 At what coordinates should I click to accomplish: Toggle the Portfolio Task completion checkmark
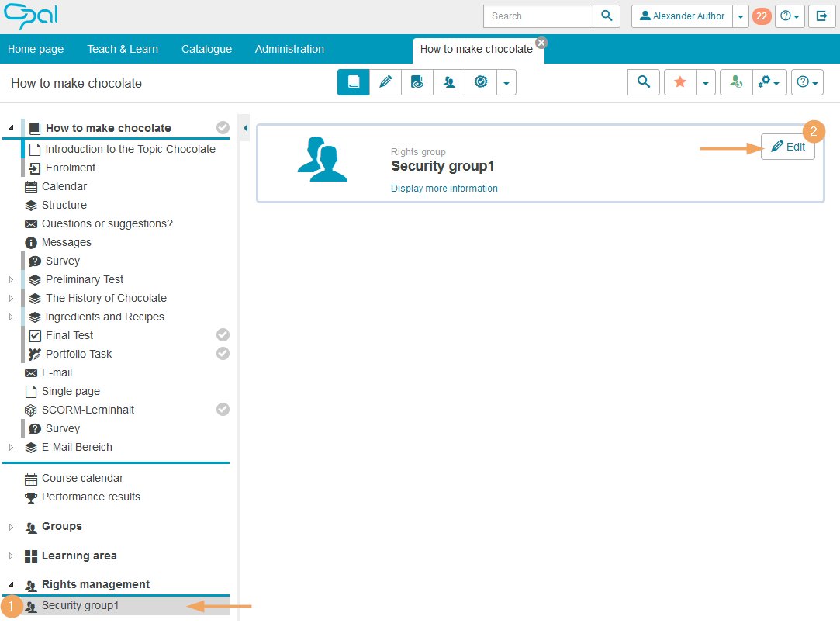pyautogui.click(x=223, y=354)
